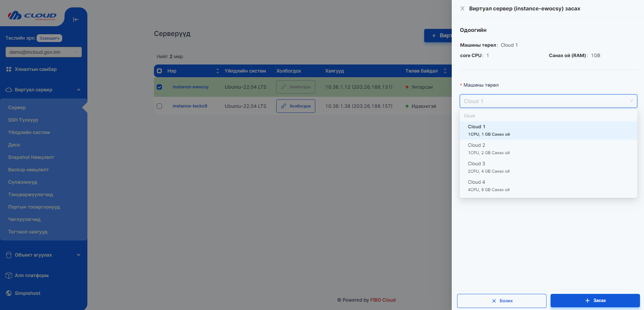Uncheck the instance-ewocsy row checkbox
The image size is (644, 310).
pyautogui.click(x=159, y=87)
